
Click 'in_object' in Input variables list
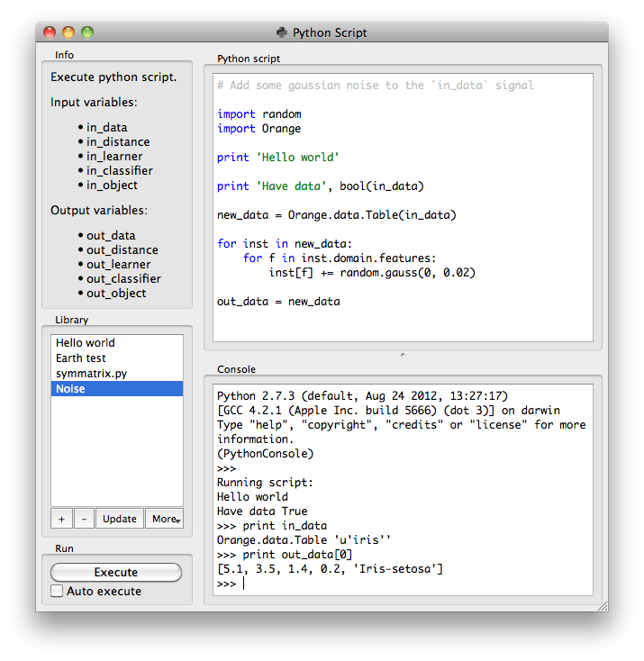113,186
